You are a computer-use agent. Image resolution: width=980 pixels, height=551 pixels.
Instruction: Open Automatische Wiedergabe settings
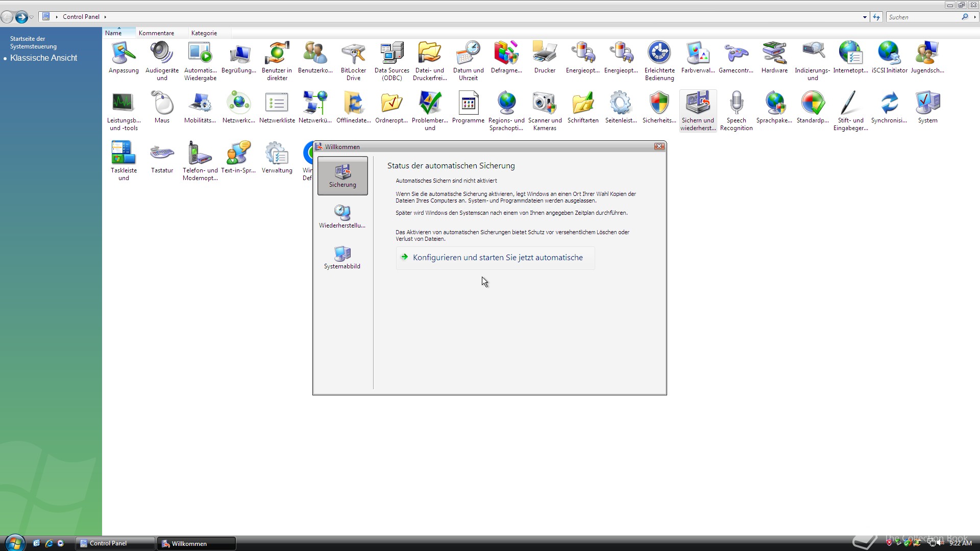click(x=200, y=61)
